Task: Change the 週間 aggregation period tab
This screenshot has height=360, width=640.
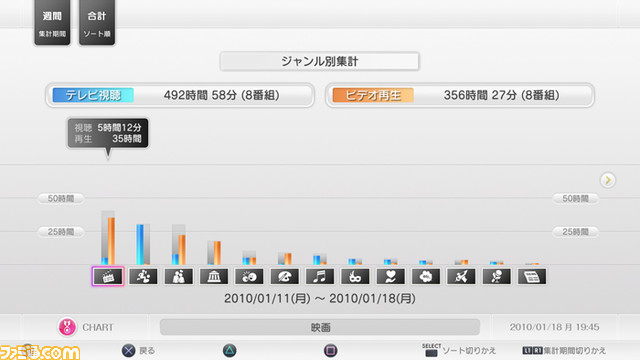Action: point(52,22)
